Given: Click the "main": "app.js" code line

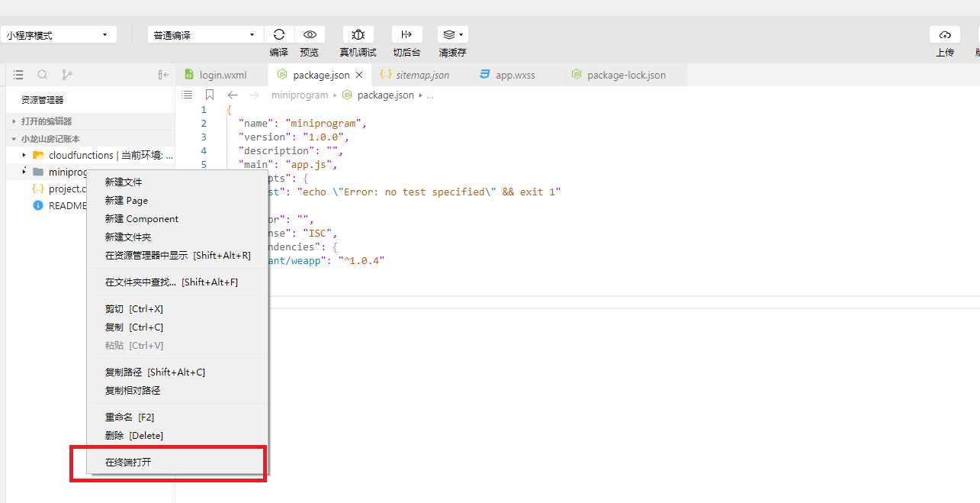Looking at the screenshot, I should (x=288, y=164).
